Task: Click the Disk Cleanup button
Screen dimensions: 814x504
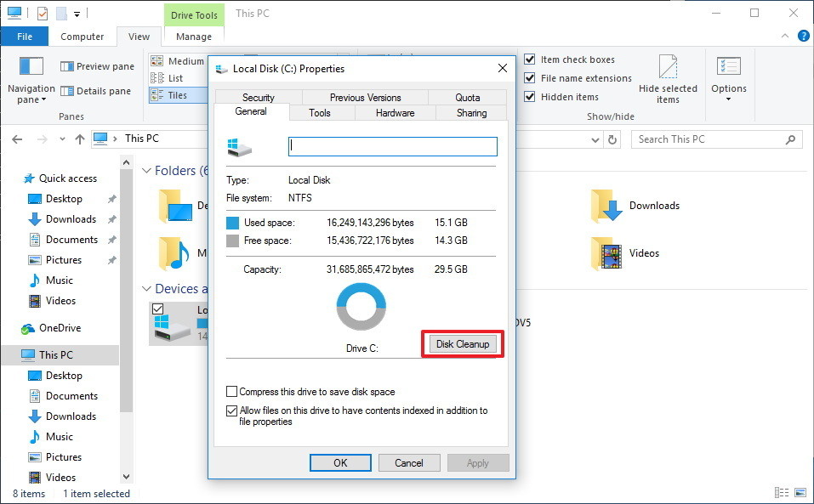Action: tap(461, 343)
